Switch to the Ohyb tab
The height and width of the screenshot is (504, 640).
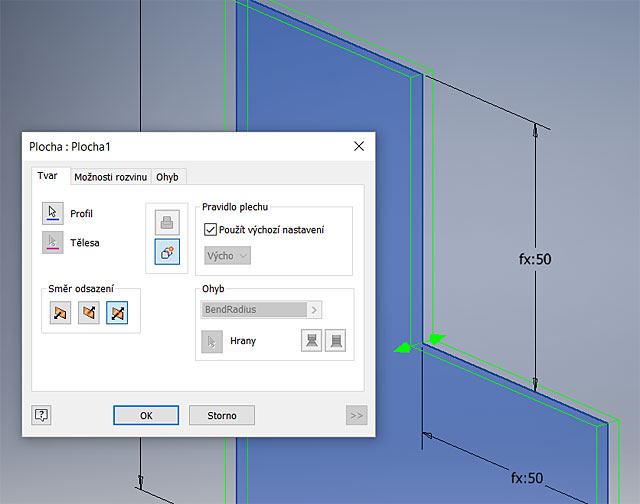click(x=167, y=177)
